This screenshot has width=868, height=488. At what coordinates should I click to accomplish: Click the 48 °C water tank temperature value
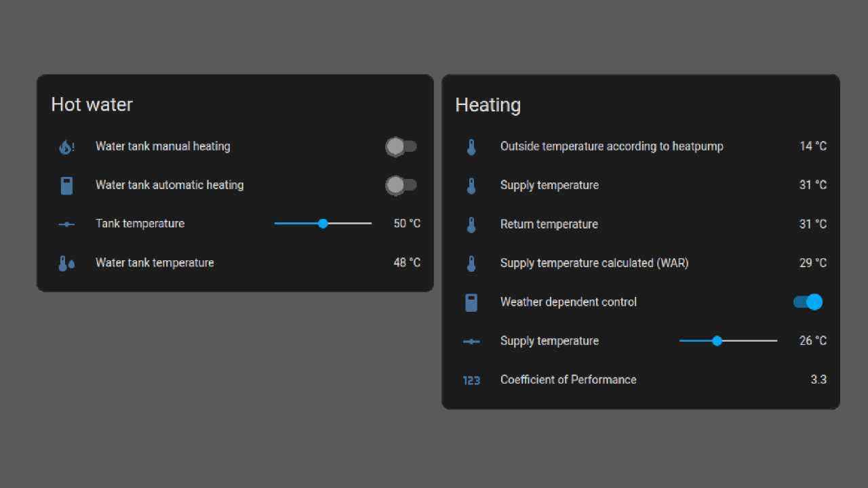click(x=406, y=262)
